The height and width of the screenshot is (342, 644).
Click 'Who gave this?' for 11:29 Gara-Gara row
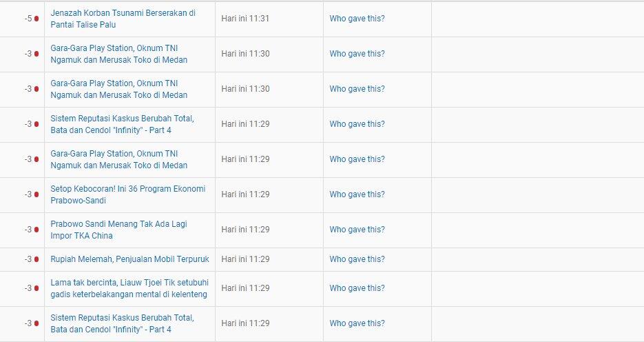tap(357, 159)
